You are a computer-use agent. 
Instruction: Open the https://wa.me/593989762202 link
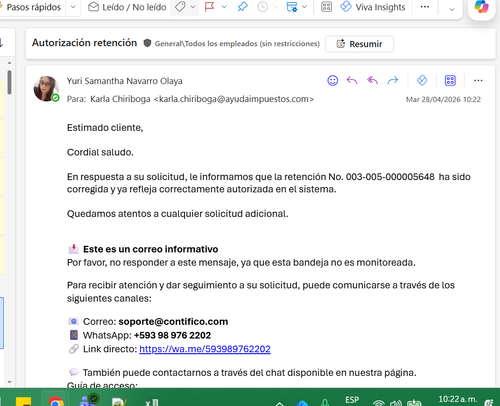pos(205,349)
